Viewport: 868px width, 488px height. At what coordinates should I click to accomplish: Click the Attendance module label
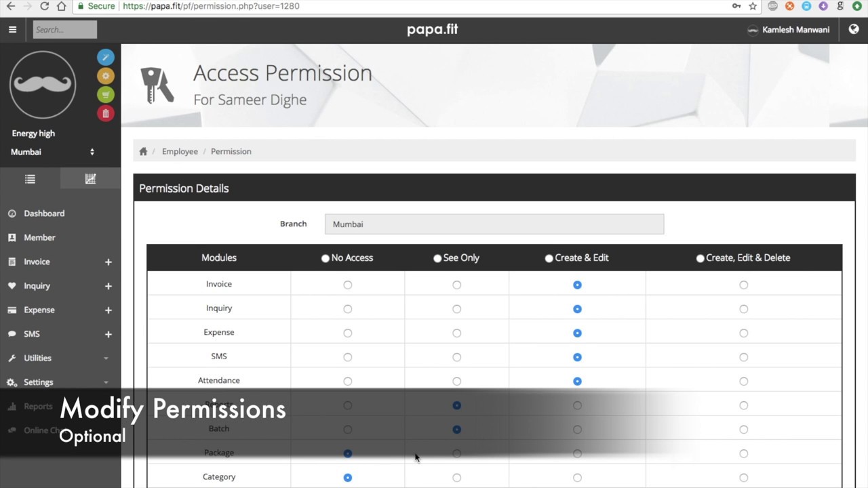coord(219,381)
